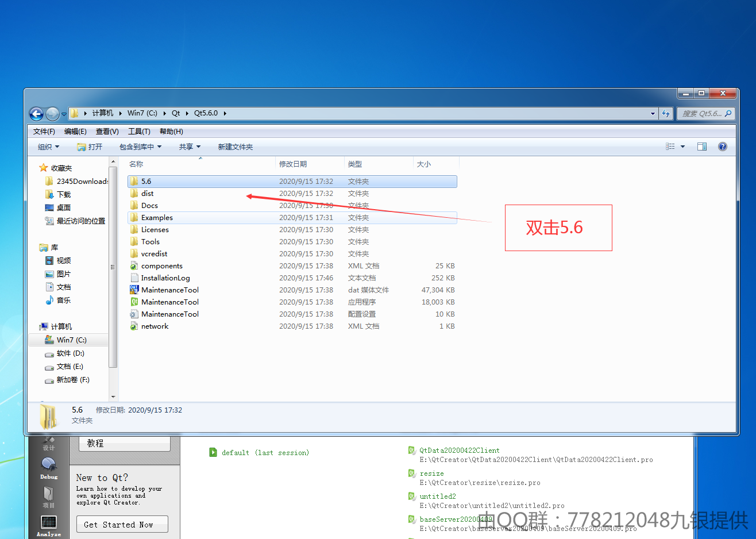The width and height of the screenshot is (756, 539).
Task: Click the search Qt5.6.0 input box
Action: pos(706,113)
